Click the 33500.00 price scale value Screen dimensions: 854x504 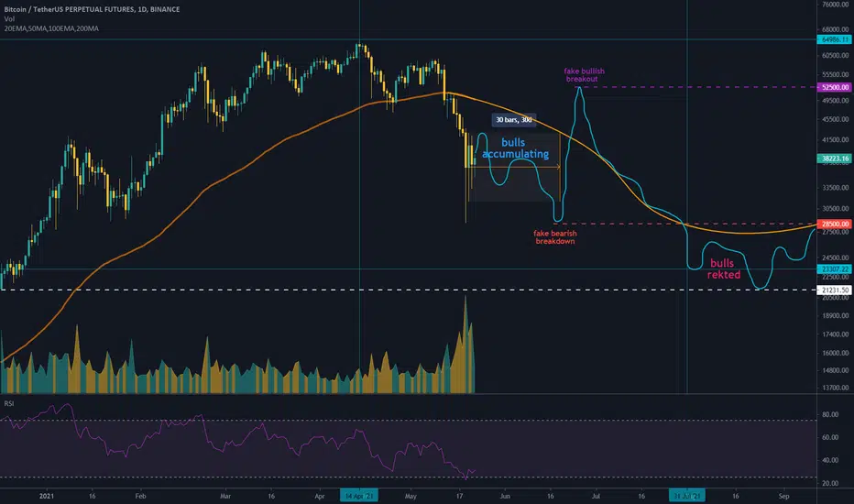tap(835, 188)
